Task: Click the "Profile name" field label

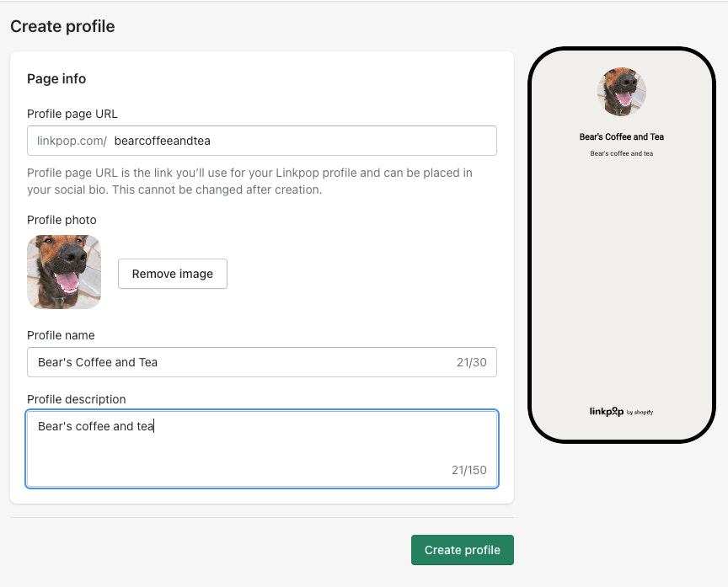Action: (61, 335)
